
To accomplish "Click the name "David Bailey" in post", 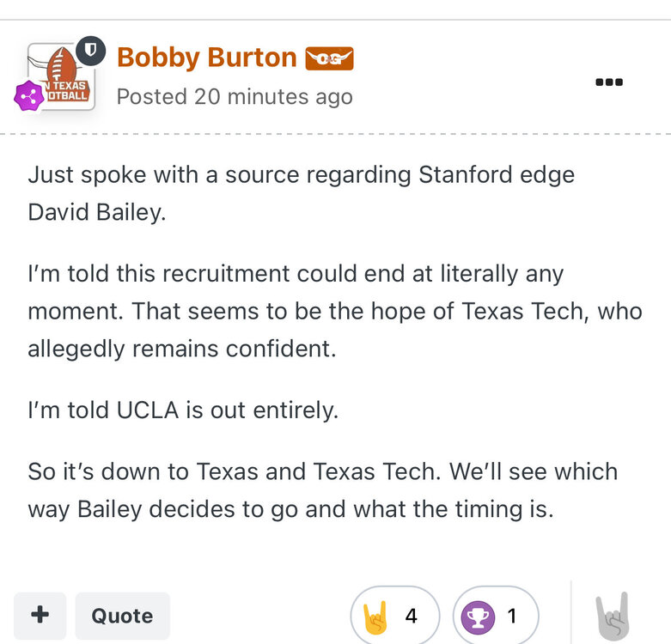I will click(95, 212).
